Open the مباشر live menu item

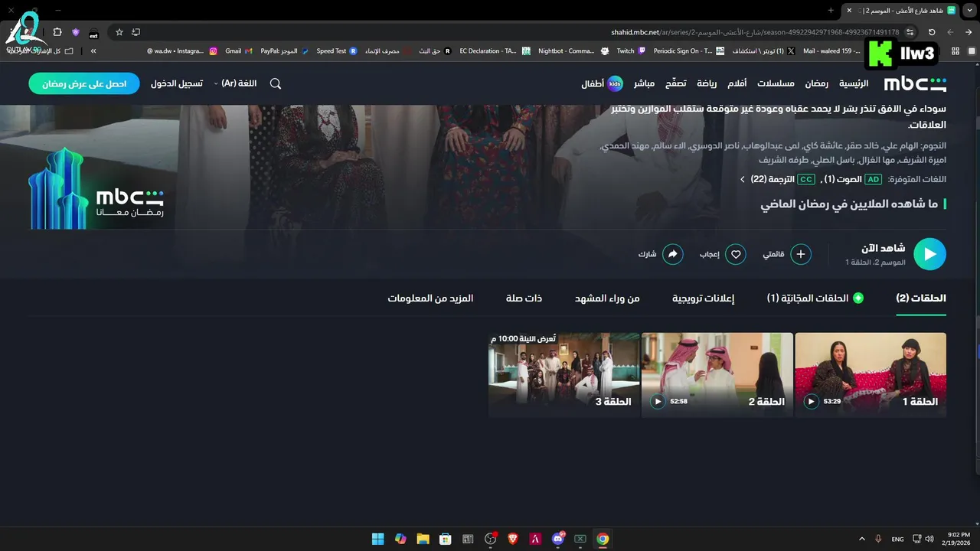[x=644, y=83]
